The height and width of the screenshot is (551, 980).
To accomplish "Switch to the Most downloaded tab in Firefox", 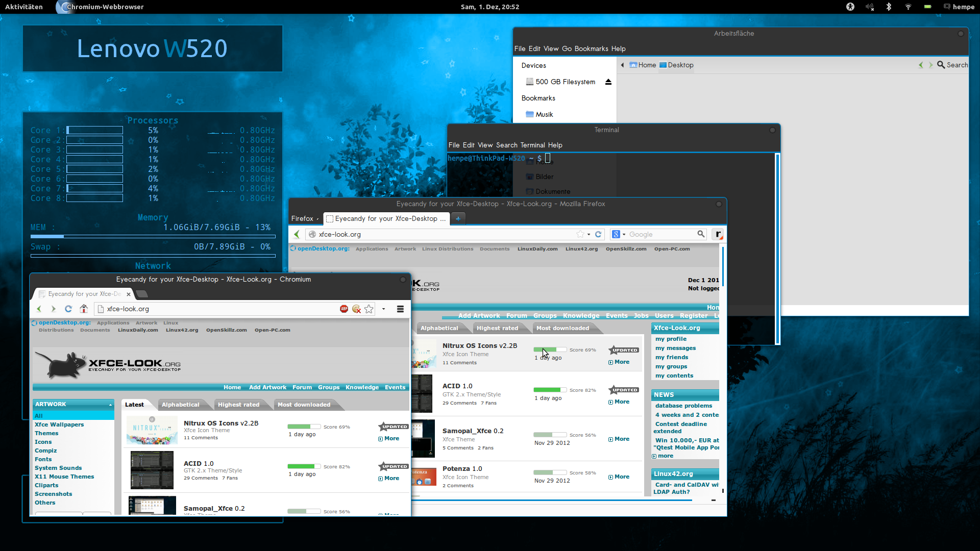I will [562, 328].
